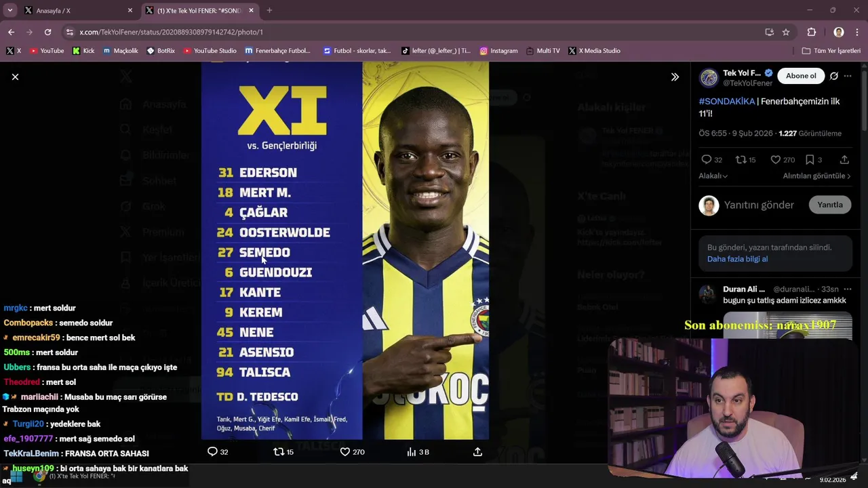Open the Tek Yol Fener profile avatar
Screen dimensions: 868x488
point(709,78)
